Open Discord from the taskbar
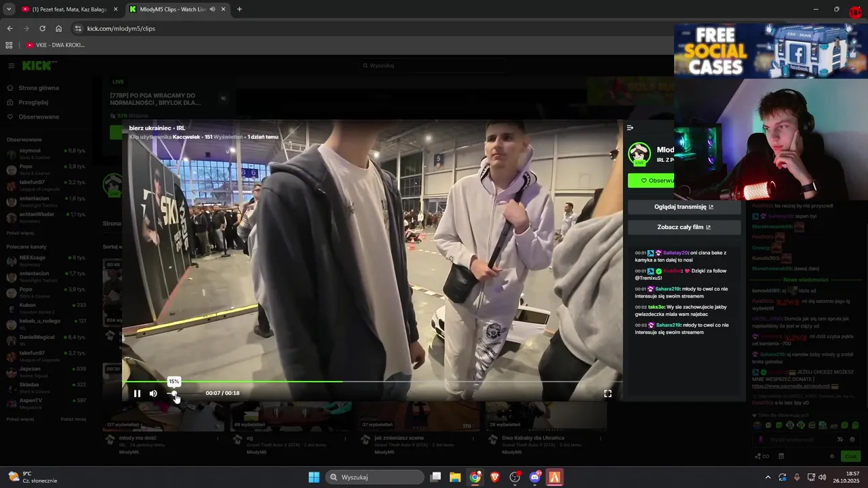The height and width of the screenshot is (488, 868). [x=535, y=477]
